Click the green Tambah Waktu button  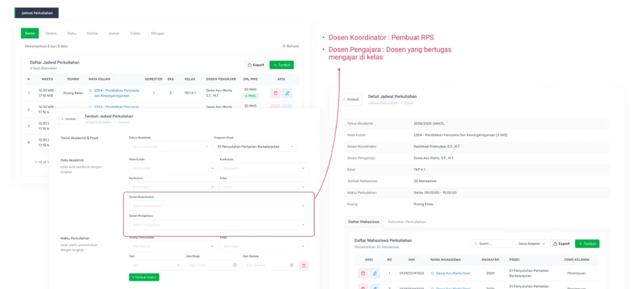point(144,277)
